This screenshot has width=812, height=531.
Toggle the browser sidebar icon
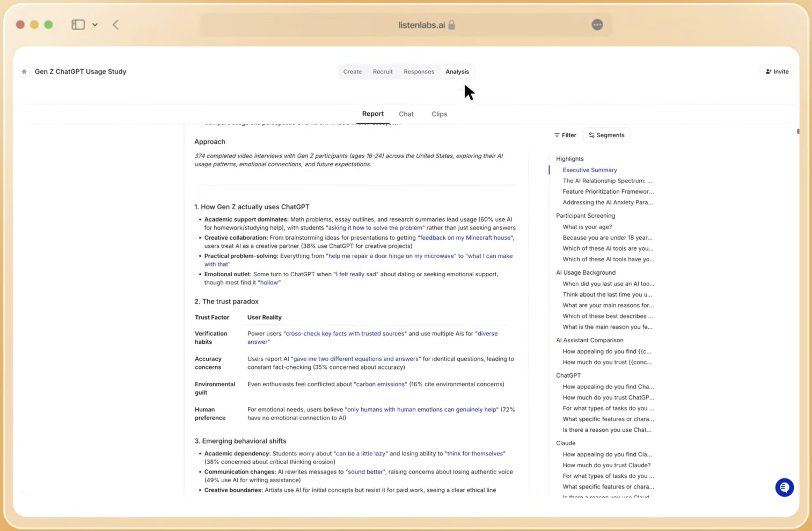(x=78, y=25)
